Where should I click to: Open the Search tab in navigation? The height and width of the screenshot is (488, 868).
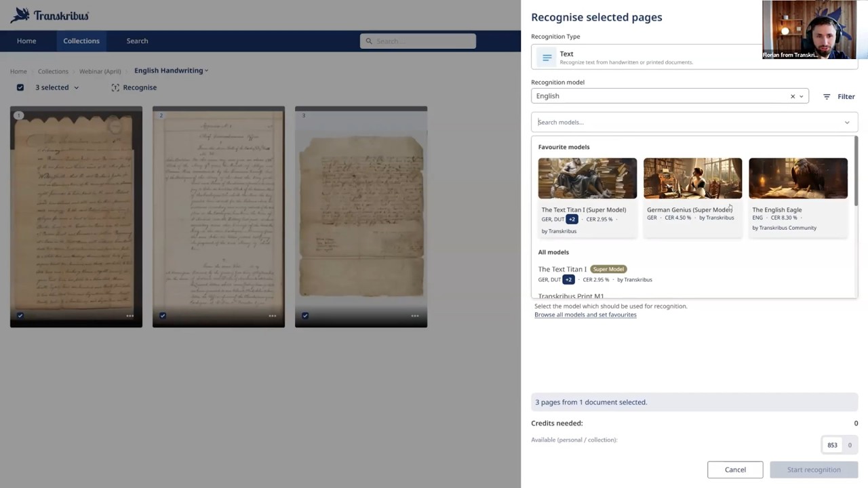137,41
